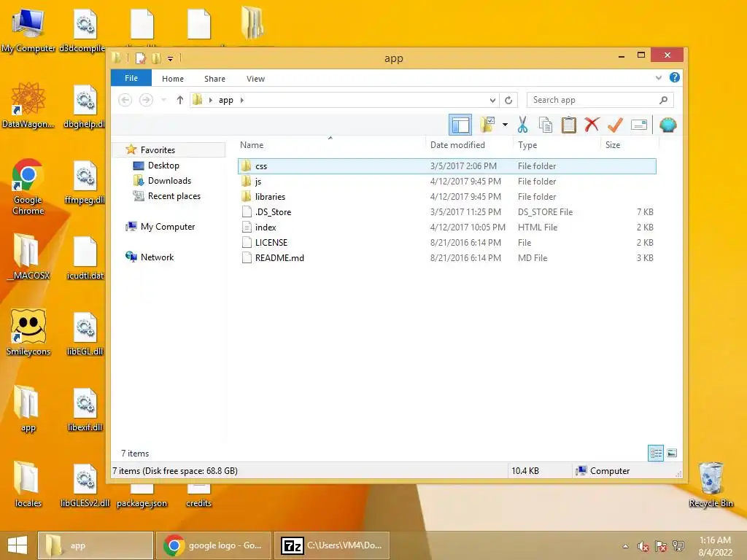Toggle the preview pane toolbar button
The width and height of the screenshot is (747, 560).
pos(460,125)
